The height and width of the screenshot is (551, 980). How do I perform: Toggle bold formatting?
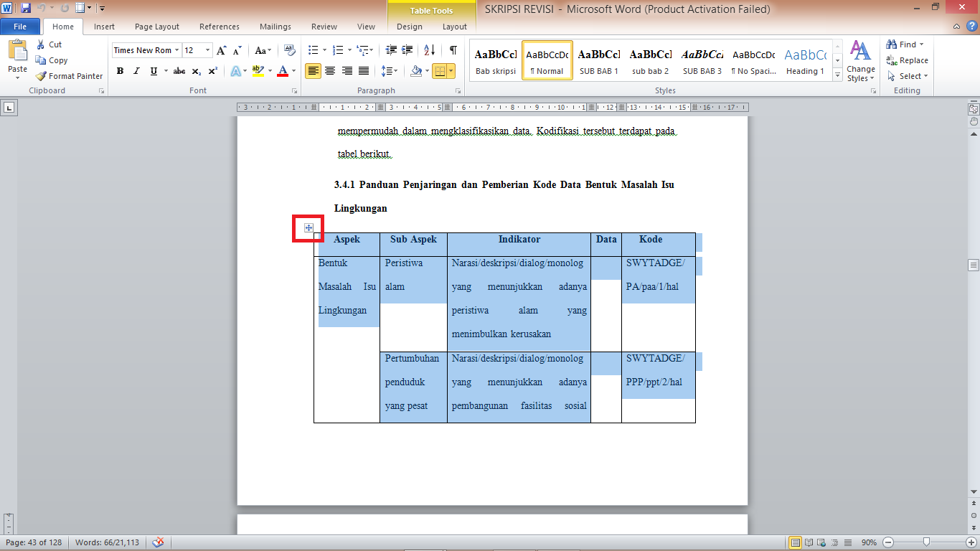[x=120, y=71]
